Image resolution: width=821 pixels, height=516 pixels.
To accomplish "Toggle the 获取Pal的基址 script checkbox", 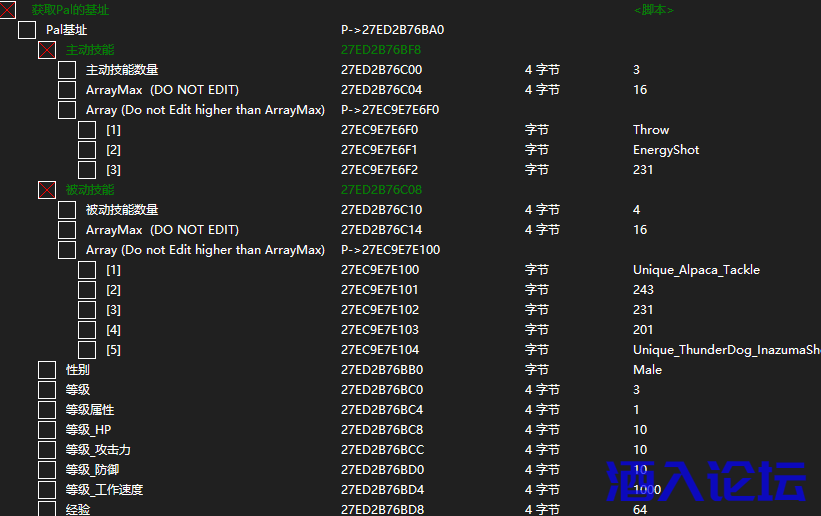I will 8,10.
